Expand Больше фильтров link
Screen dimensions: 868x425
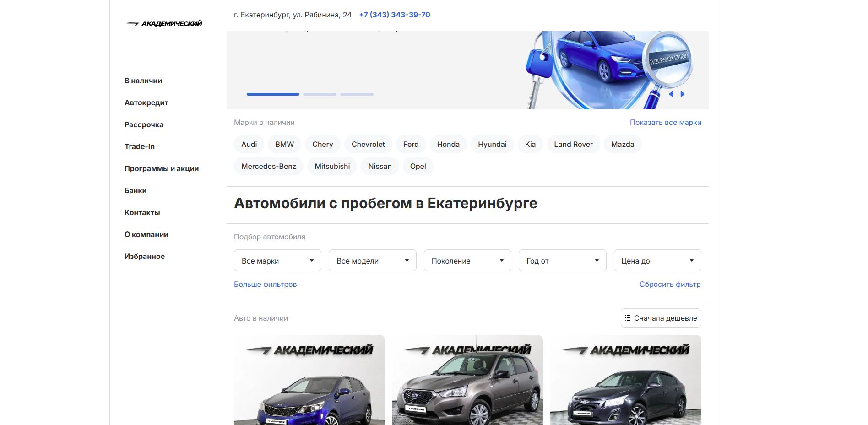[x=266, y=284]
